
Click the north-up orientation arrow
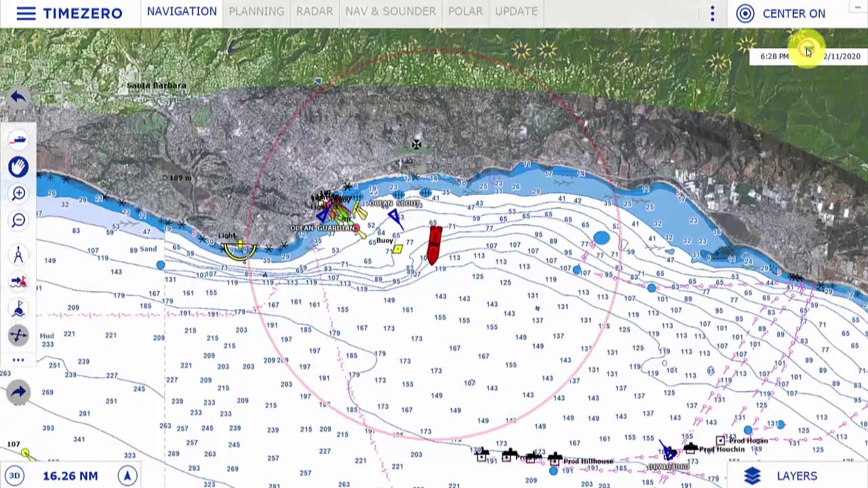click(x=127, y=476)
